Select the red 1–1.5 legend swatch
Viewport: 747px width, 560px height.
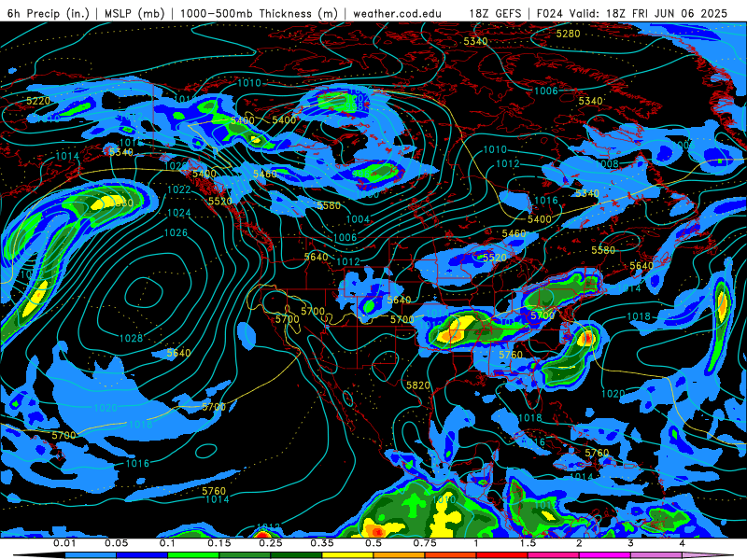pyautogui.click(x=502, y=555)
